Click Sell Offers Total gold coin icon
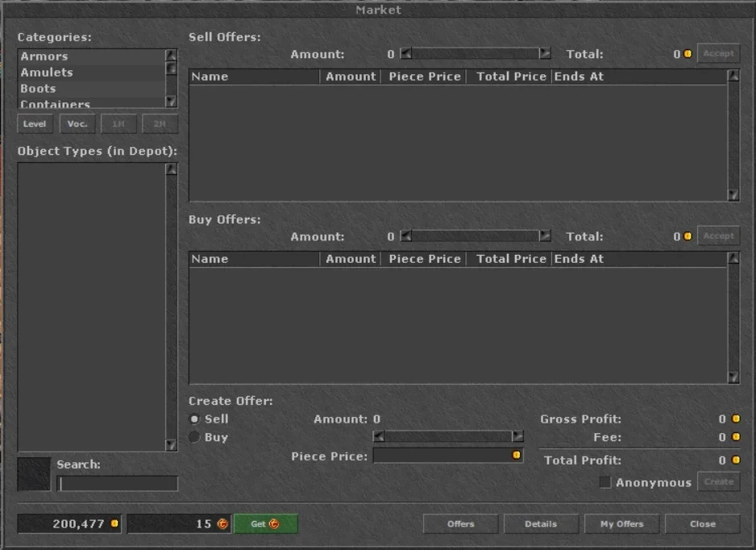The image size is (756, 550). coord(687,54)
